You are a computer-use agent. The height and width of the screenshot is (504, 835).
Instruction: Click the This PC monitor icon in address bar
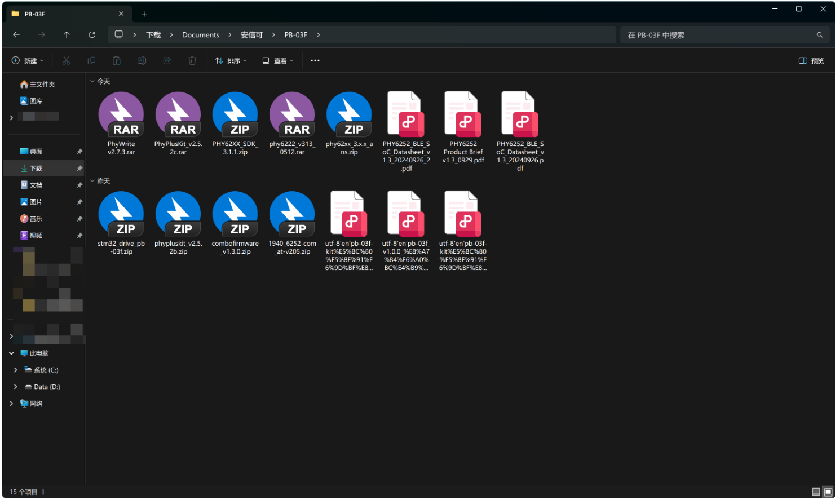pos(118,34)
